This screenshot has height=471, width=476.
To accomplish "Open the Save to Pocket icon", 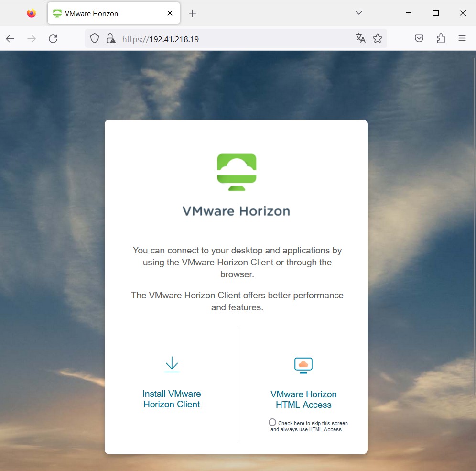I will [419, 39].
